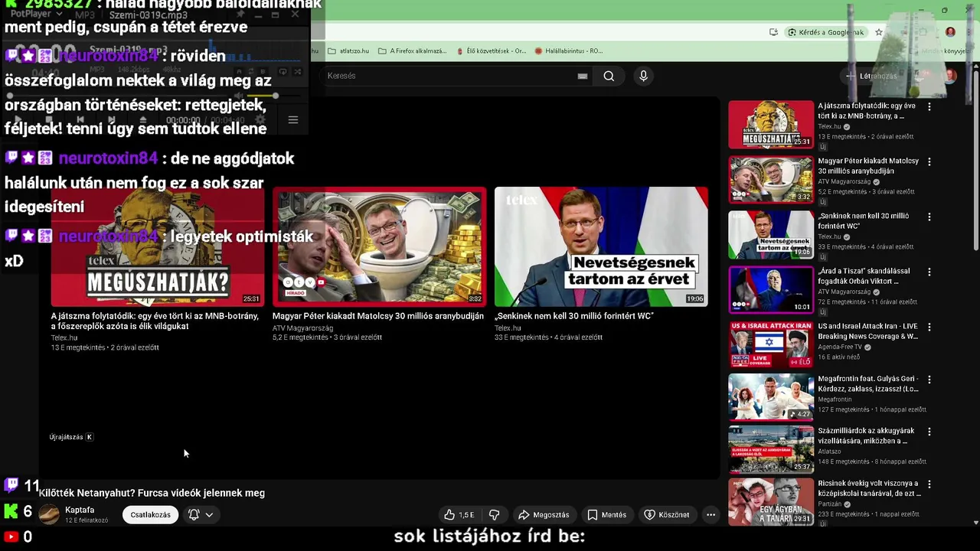
Task: Click the YouTube search magnifier button
Action: [x=609, y=76]
